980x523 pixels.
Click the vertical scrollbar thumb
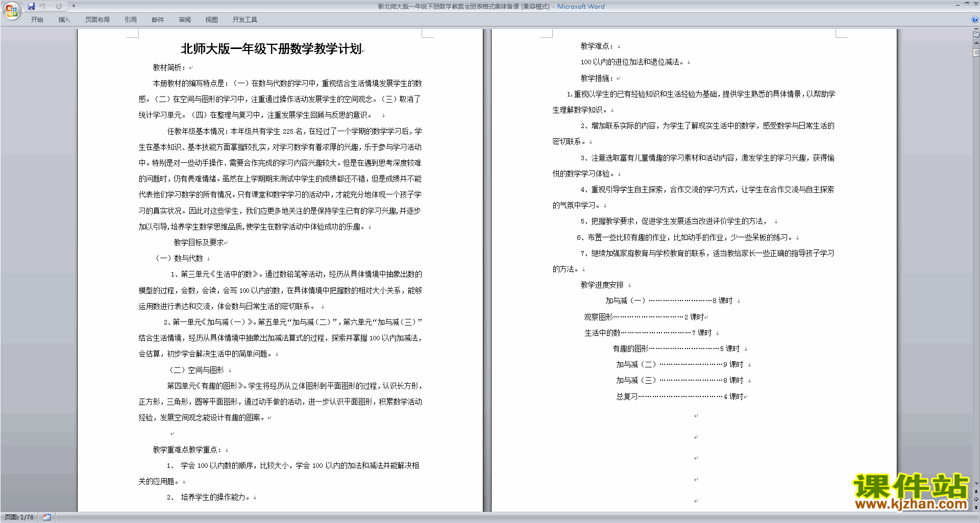click(976, 52)
